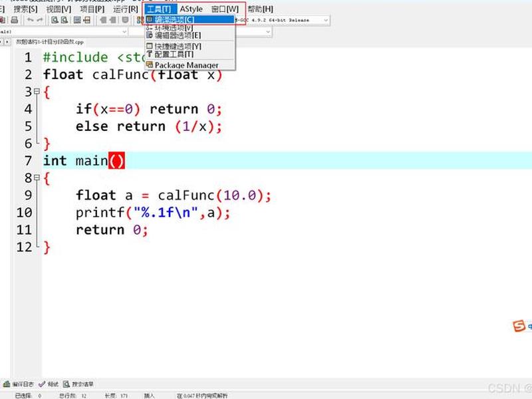Open the function list dropdown
The width and height of the screenshot is (532, 399).
tap(268, 31)
